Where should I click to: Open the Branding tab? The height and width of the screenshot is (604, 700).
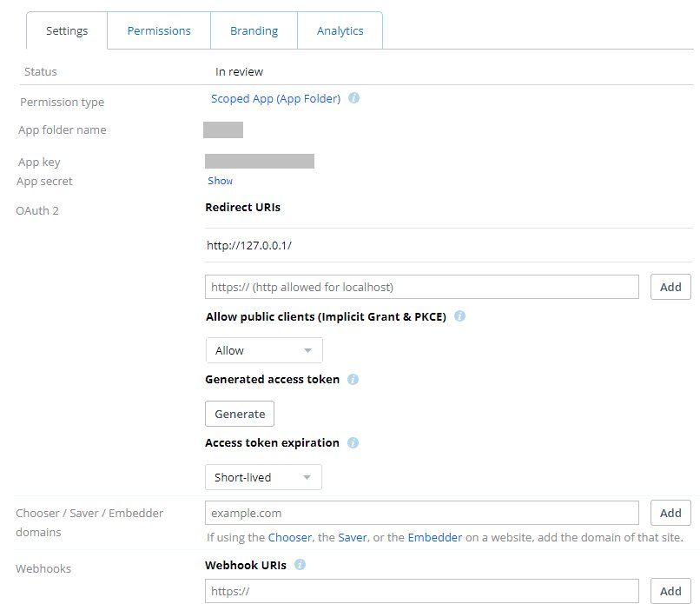(254, 30)
